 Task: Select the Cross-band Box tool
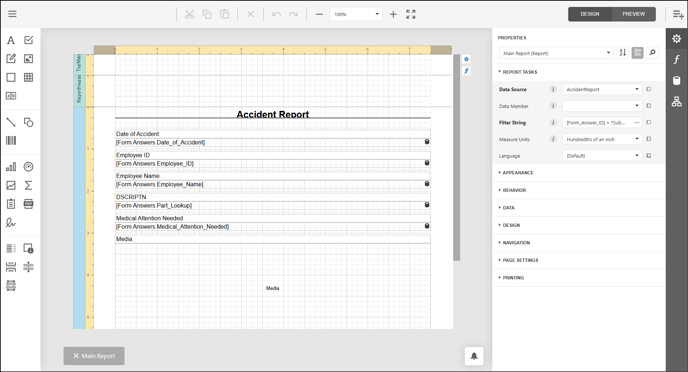coord(11,286)
